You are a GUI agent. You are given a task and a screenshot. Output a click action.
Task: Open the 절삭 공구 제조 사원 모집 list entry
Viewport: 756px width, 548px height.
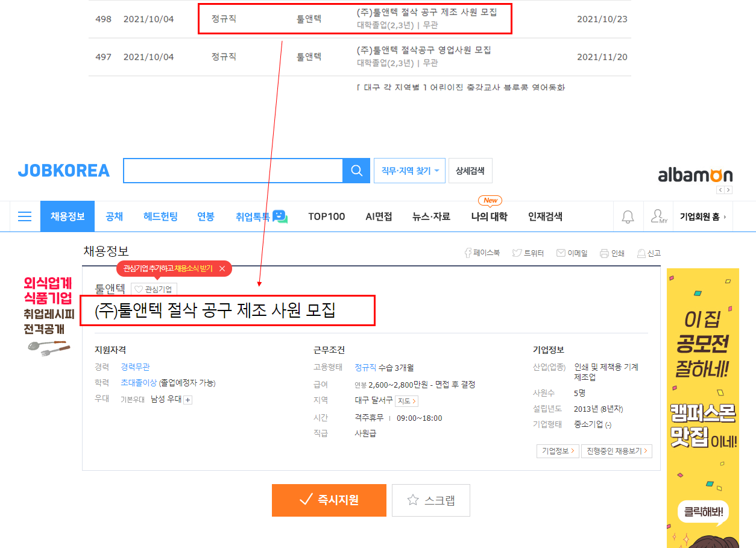427,12
